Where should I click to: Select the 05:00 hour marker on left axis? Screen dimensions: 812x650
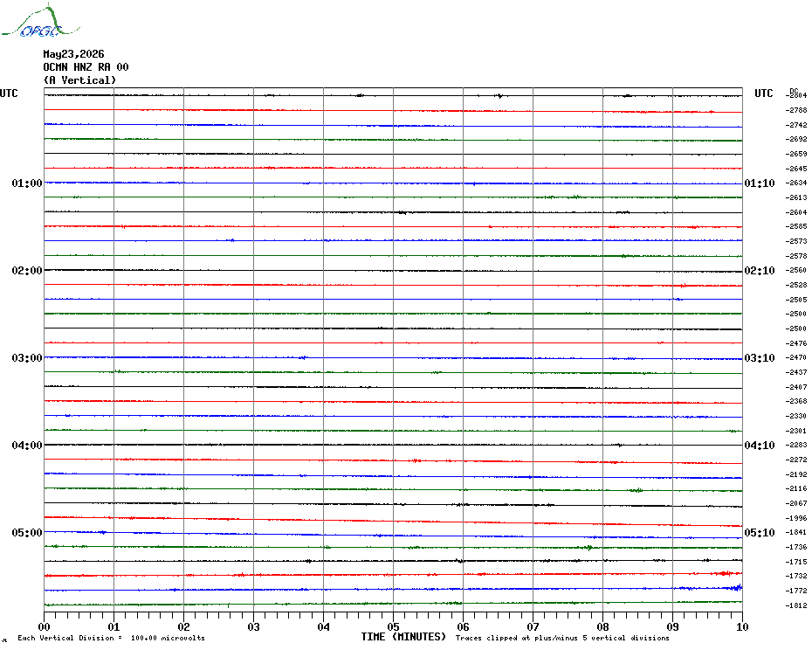pos(27,532)
